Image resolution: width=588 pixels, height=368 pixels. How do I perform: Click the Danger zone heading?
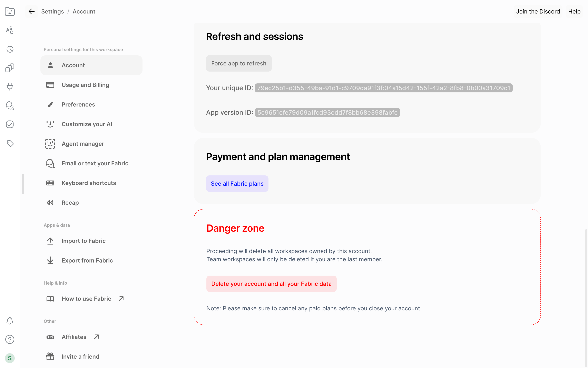point(235,228)
